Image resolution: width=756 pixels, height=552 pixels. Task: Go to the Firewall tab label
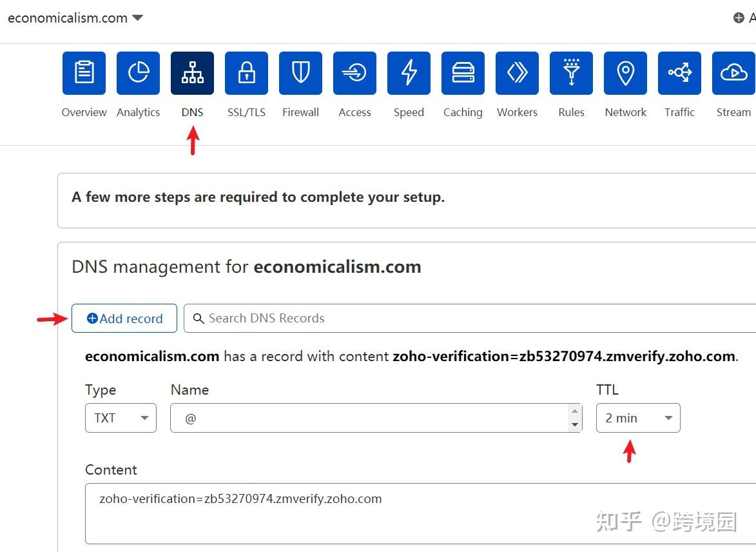click(x=300, y=112)
